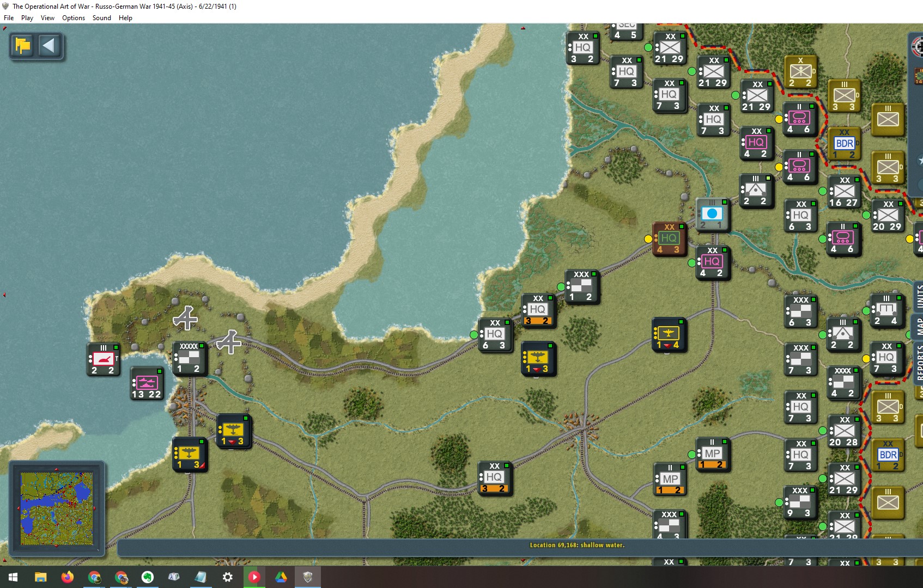
Task: Select the Soviet X brigade counter 2-2
Action: click(800, 72)
